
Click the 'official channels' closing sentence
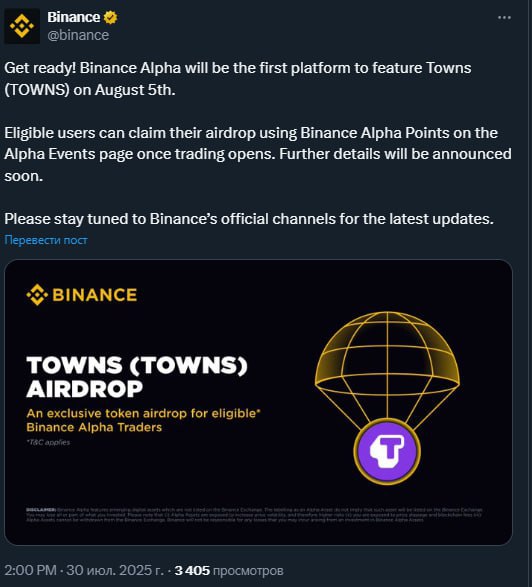coord(249,219)
